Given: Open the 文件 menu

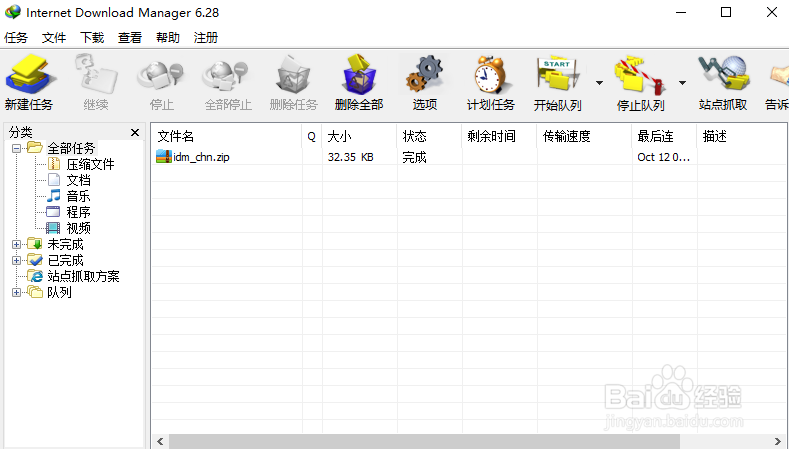Looking at the screenshot, I should tap(54, 38).
